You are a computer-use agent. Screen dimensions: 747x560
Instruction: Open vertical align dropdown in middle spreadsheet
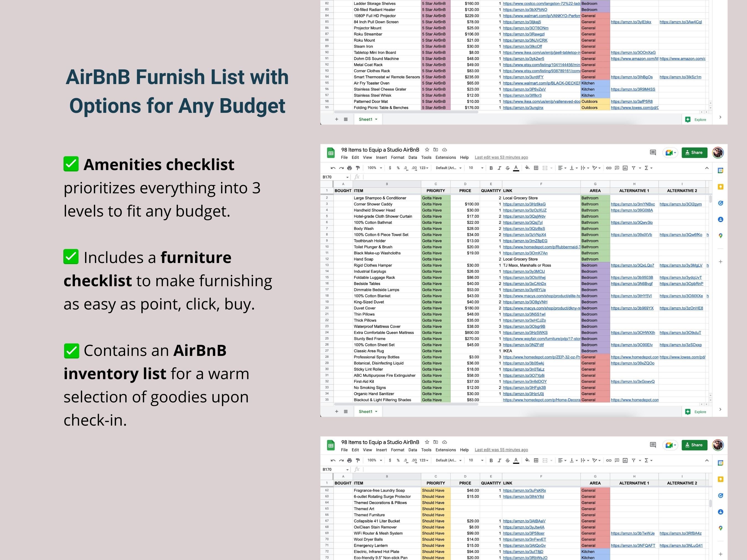574,168
